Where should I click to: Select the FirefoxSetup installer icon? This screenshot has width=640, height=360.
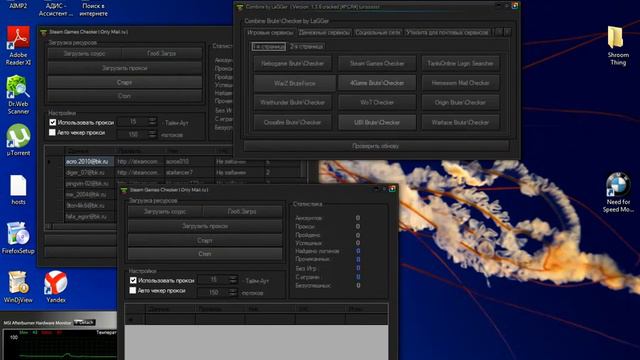click(x=18, y=238)
